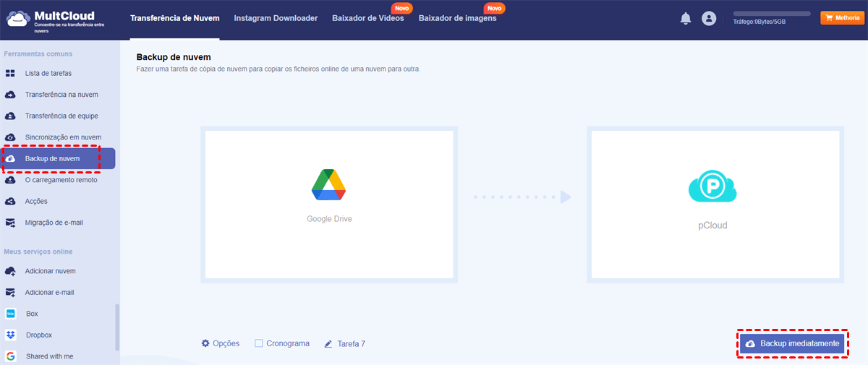Click Transferência de equipe icon
The height and width of the screenshot is (365, 868).
[10, 116]
